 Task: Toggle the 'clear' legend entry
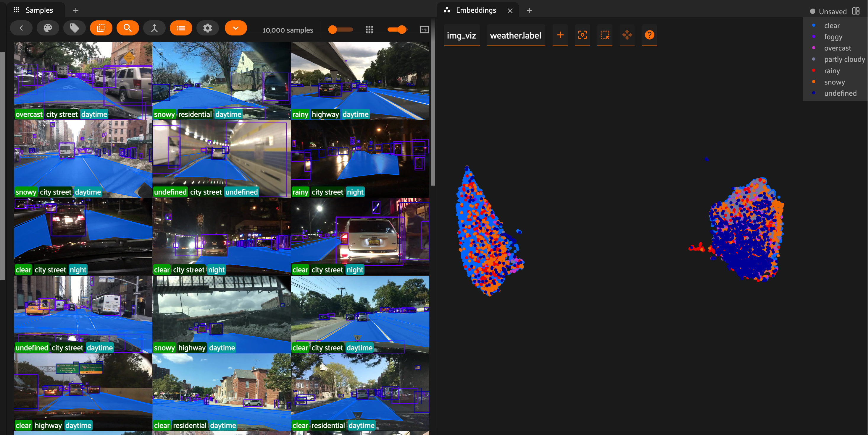point(832,26)
